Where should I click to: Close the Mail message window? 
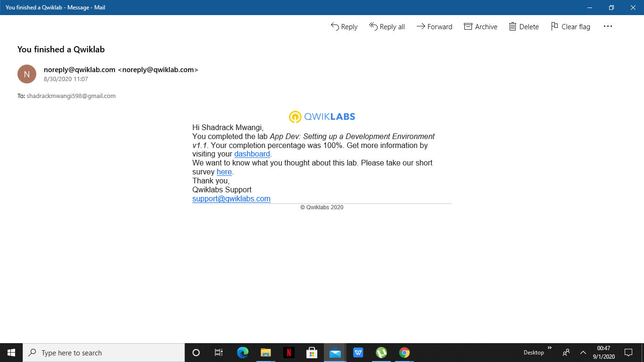coord(633,8)
